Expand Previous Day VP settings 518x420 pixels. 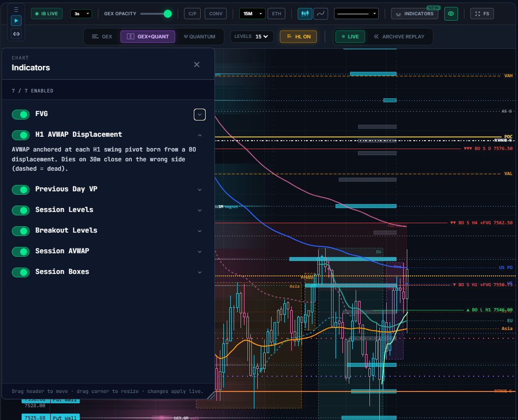click(x=200, y=190)
